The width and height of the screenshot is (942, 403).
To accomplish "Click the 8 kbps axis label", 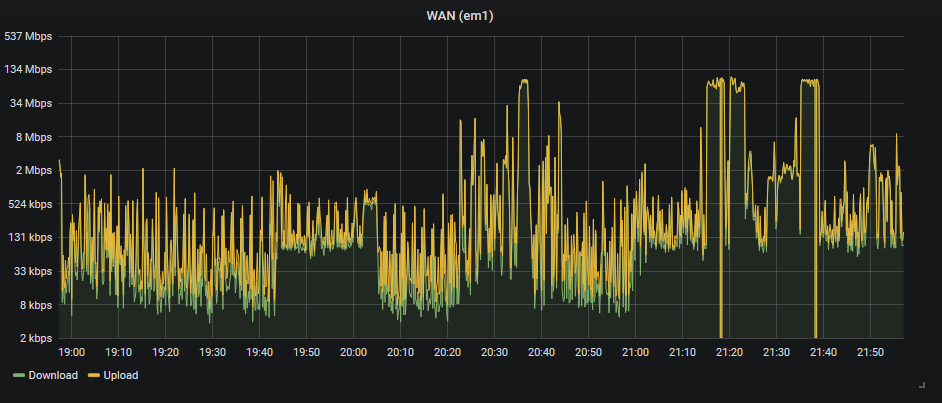I will (x=34, y=305).
